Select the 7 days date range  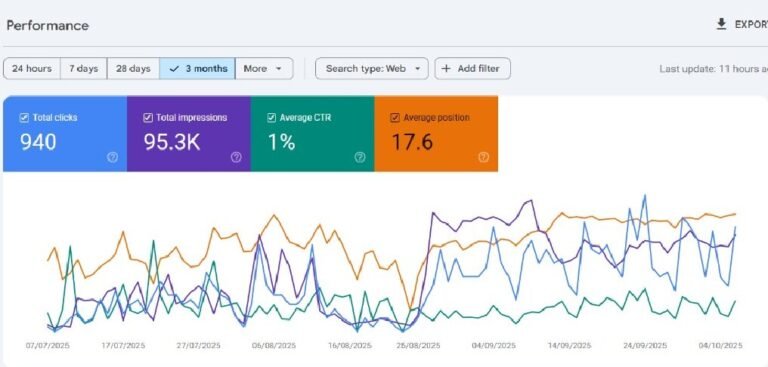coord(83,69)
